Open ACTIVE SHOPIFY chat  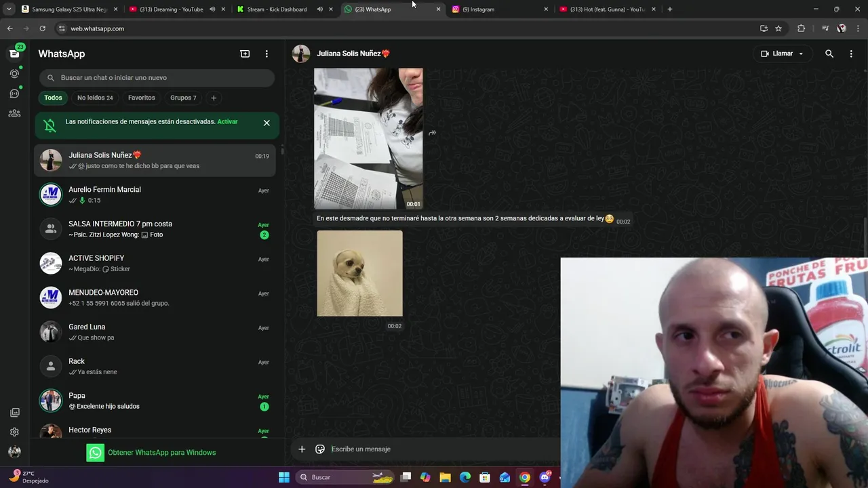point(155,263)
